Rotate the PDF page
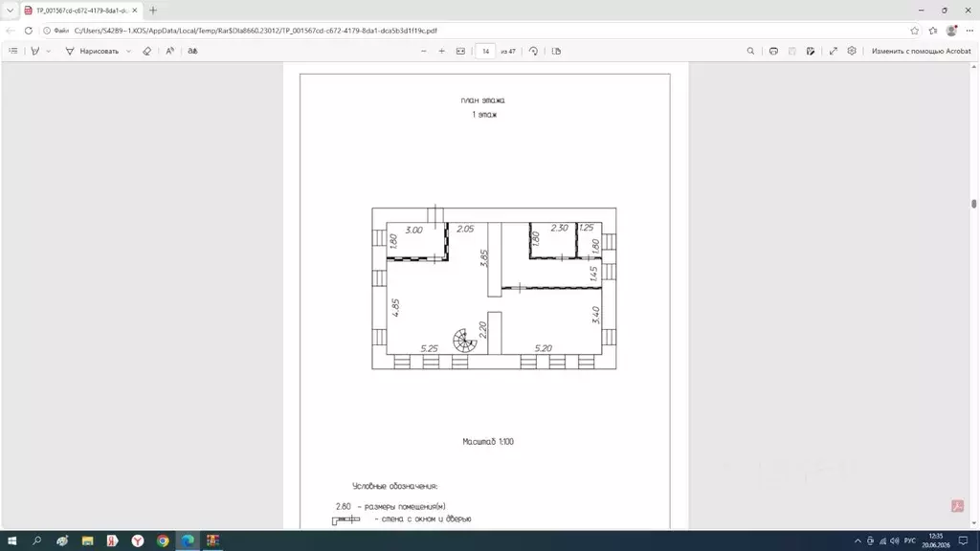This screenshot has width=980, height=551. (533, 52)
